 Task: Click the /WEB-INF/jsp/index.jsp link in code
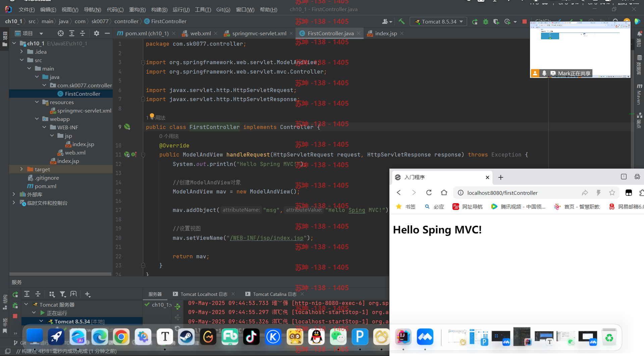(267, 238)
